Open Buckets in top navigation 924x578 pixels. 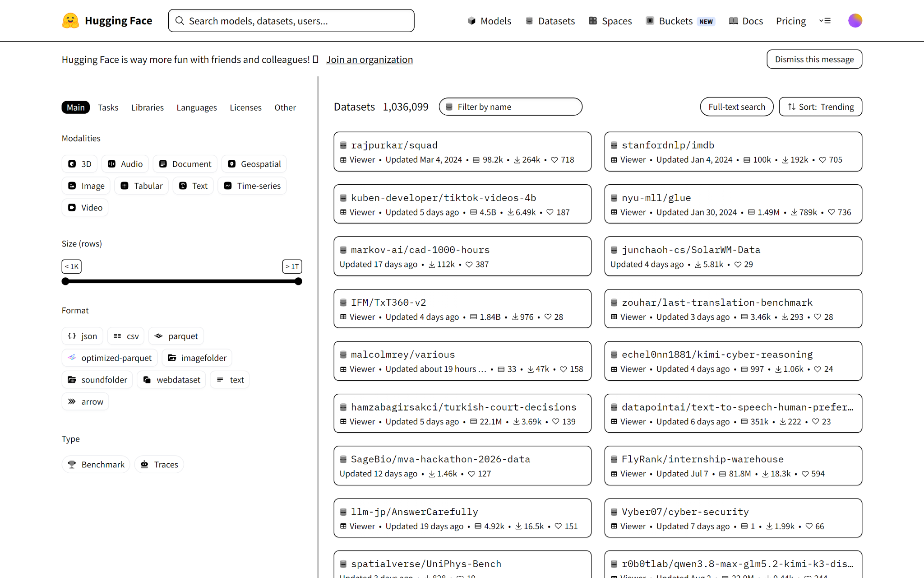[x=680, y=21]
